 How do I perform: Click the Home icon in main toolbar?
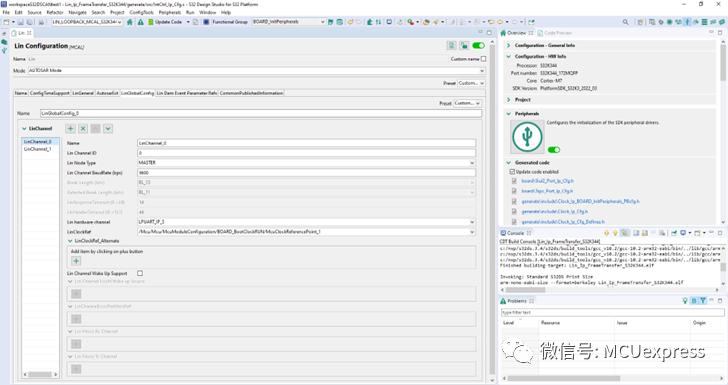tap(130, 22)
